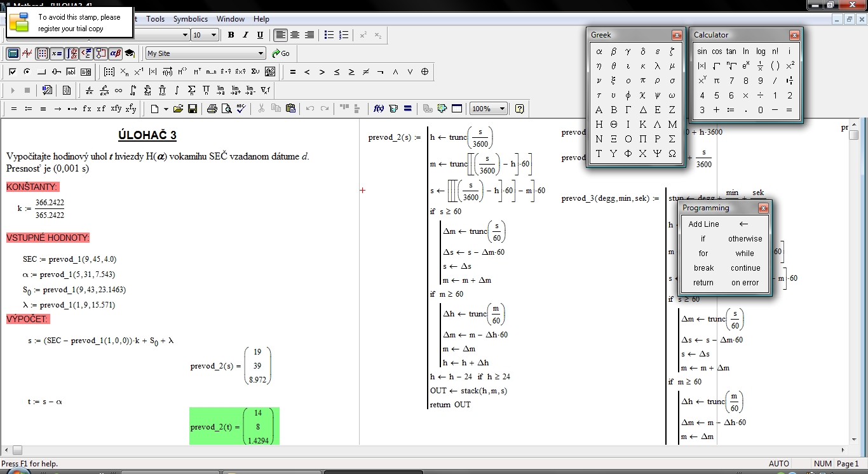This screenshot has width=868, height=474.
Task: Open the My Site resources dropdown
Action: point(261,53)
